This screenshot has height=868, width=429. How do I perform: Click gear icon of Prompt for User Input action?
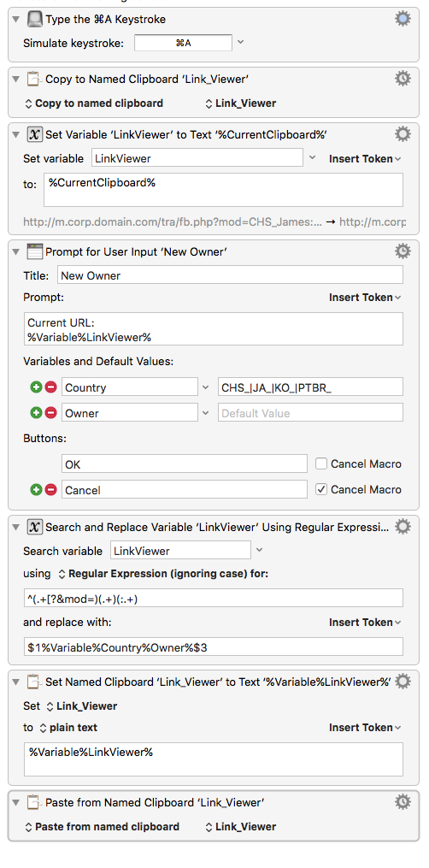[403, 251]
